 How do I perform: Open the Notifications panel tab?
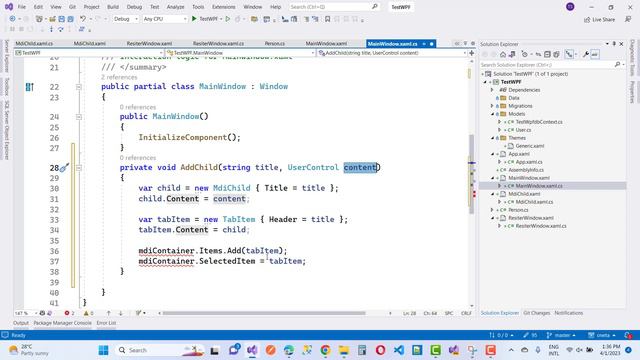point(569,313)
